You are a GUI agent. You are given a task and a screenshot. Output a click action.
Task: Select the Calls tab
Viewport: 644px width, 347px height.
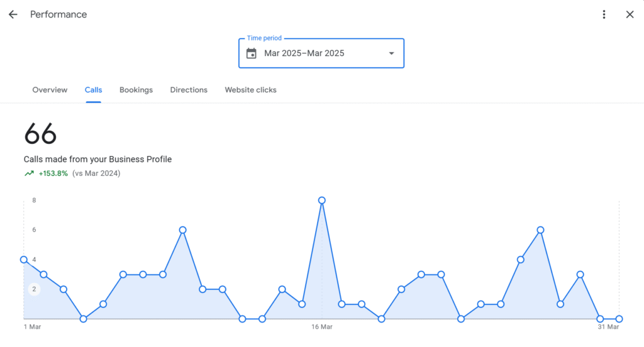coord(93,90)
